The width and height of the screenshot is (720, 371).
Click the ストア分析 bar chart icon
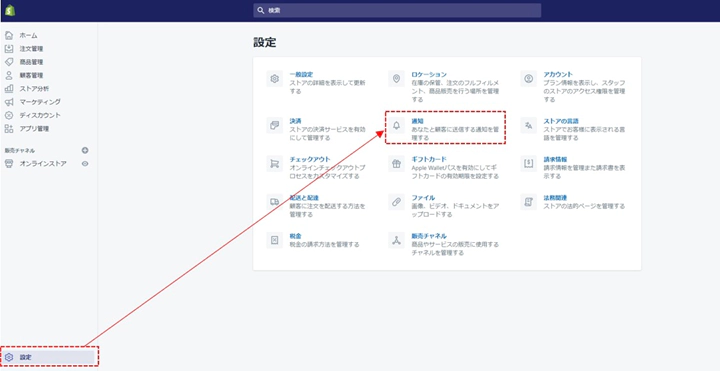tap(9, 89)
